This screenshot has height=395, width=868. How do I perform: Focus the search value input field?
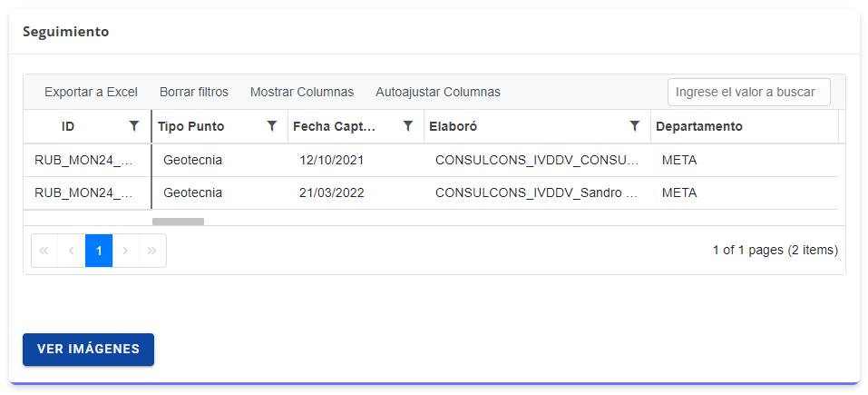(x=748, y=92)
